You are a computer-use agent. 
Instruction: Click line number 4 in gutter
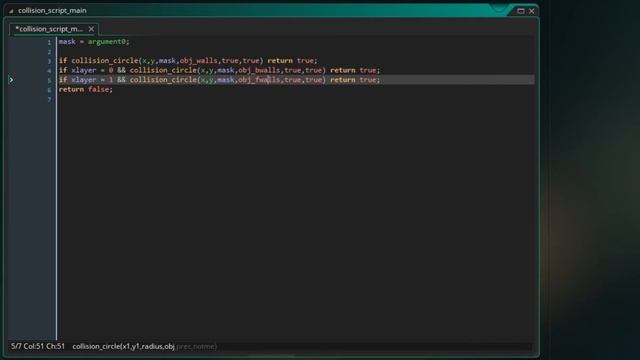point(49,71)
